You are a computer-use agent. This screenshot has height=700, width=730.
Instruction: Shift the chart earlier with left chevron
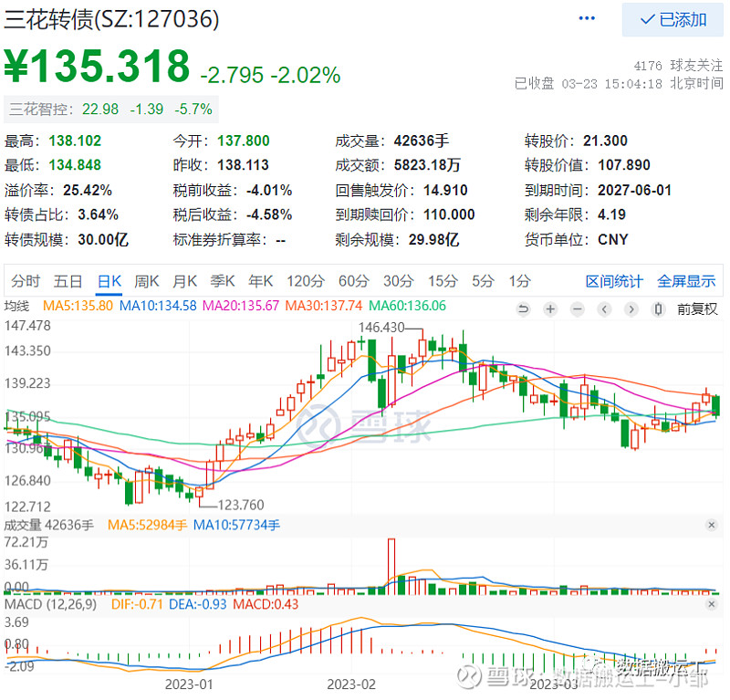tap(604, 308)
